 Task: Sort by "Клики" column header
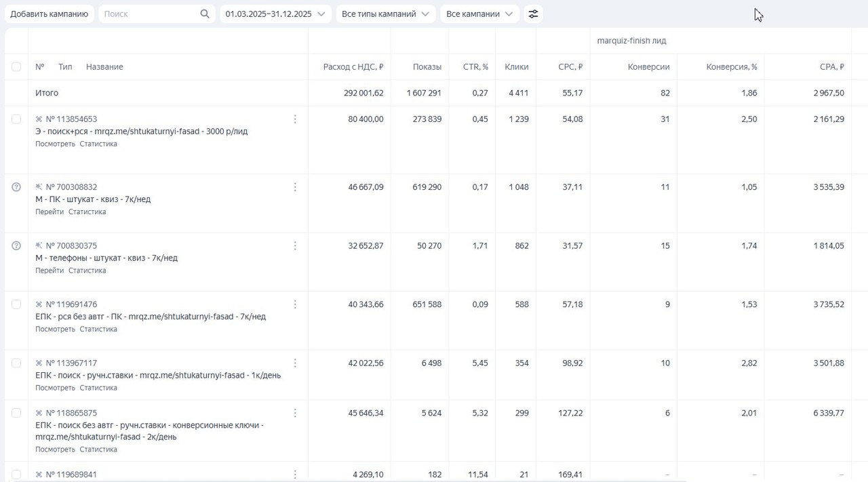(516, 66)
